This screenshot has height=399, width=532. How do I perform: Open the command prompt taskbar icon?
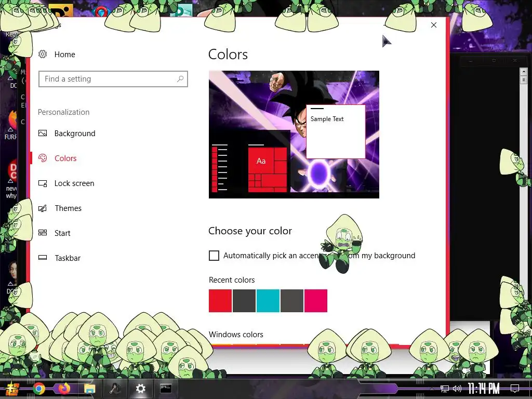(x=166, y=389)
